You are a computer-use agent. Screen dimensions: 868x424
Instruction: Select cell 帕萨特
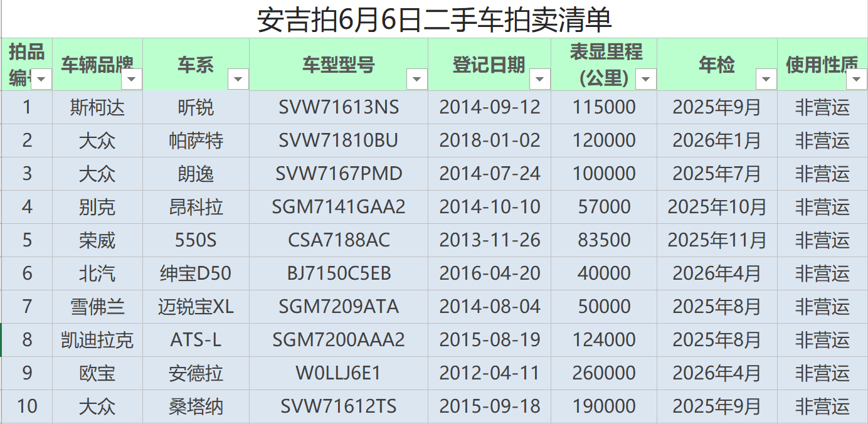[196, 140]
